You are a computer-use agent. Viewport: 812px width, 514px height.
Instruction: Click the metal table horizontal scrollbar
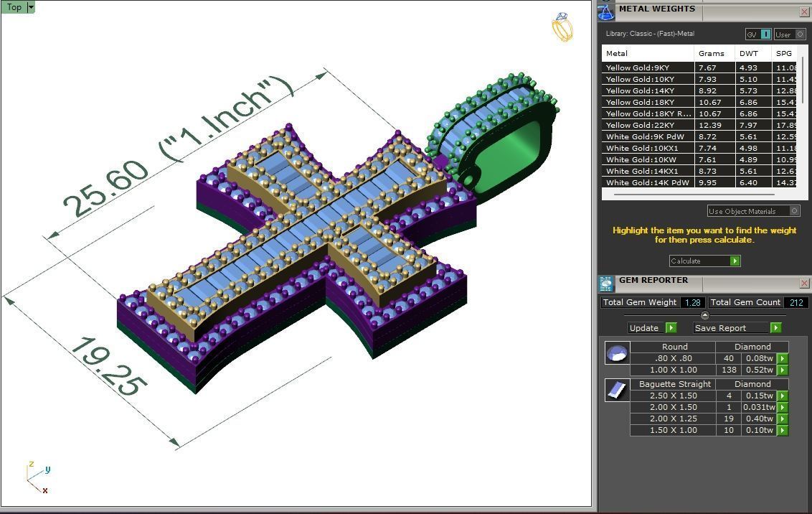pos(694,195)
